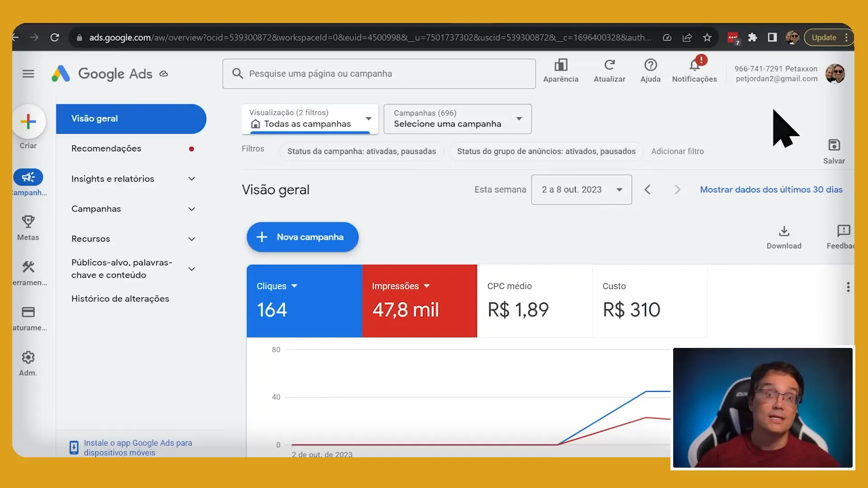Open the hamburger main menu
This screenshot has height=488, width=868.
click(28, 74)
